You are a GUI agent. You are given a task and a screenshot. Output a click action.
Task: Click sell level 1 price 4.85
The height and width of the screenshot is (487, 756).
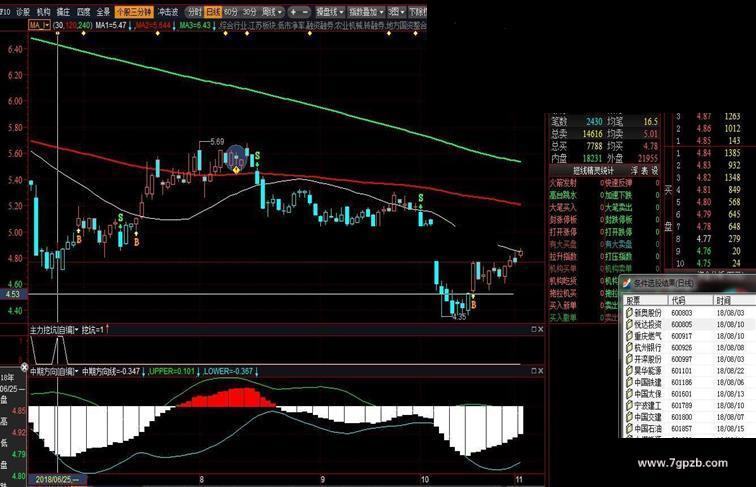[x=703, y=141]
